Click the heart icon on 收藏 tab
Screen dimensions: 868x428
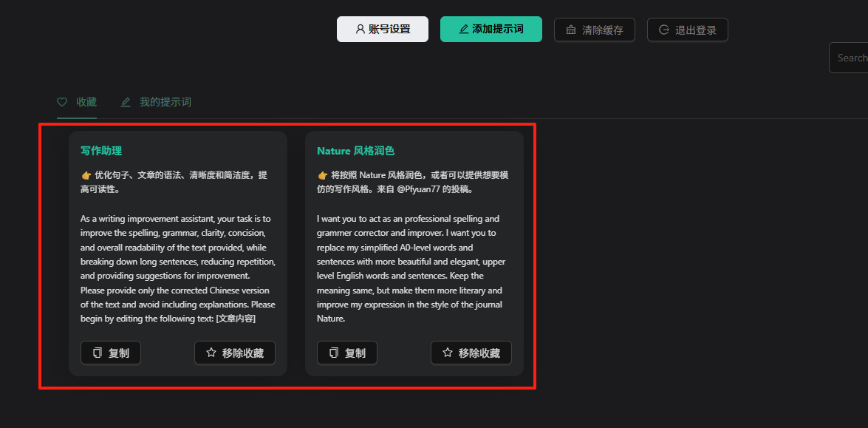tap(62, 103)
